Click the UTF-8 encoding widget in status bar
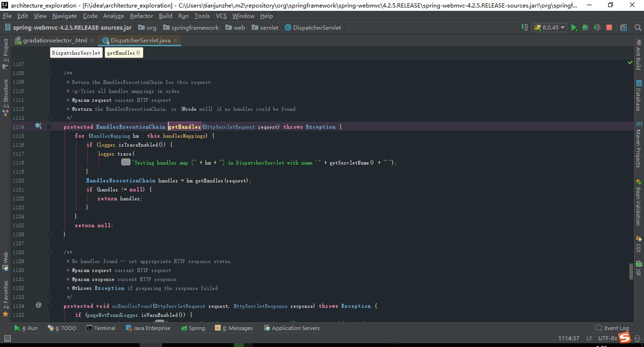This screenshot has height=347, width=644. pos(605,338)
